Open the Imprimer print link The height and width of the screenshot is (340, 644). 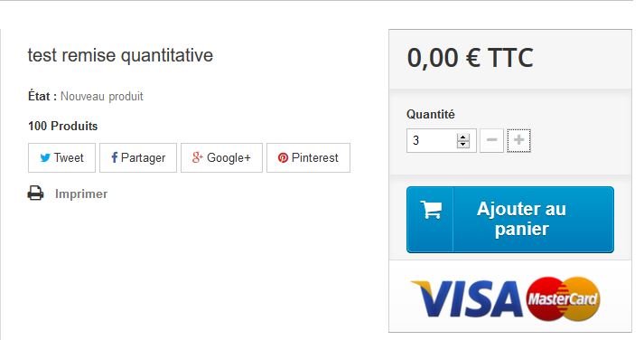[81, 194]
